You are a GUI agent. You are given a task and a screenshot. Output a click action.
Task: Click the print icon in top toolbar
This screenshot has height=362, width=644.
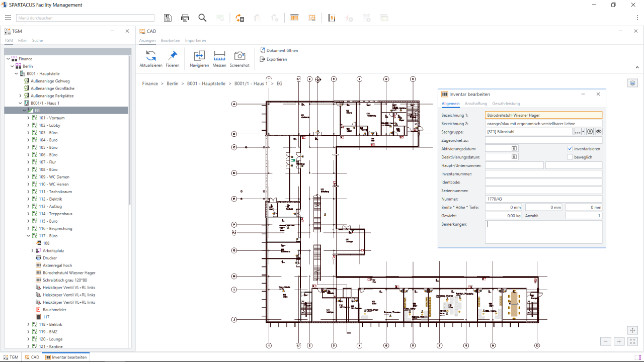tap(185, 18)
